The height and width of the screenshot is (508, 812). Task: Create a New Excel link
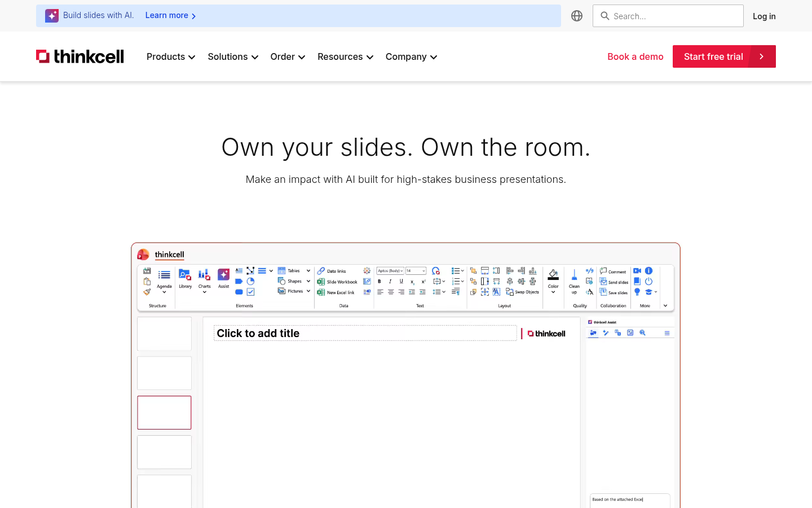pyautogui.click(x=336, y=292)
